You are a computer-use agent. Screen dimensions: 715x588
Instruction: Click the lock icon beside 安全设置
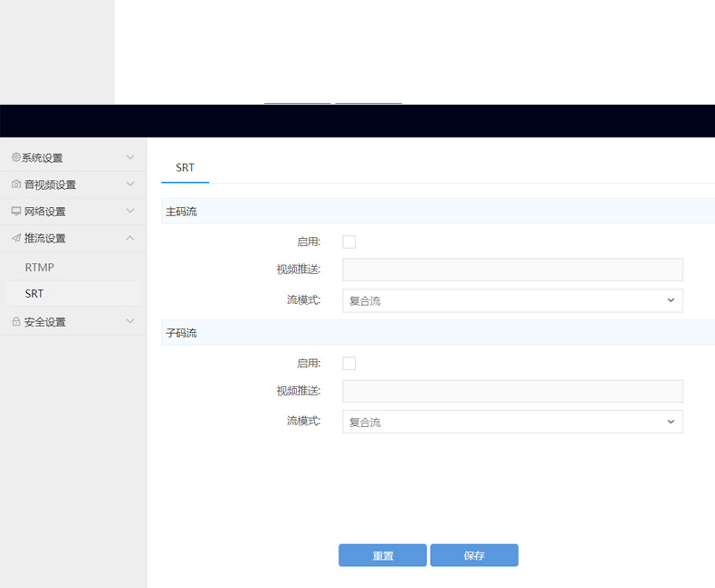16,321
